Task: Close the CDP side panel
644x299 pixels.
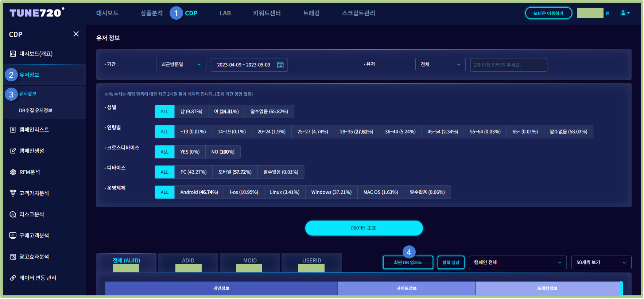Action: point(76,34)
